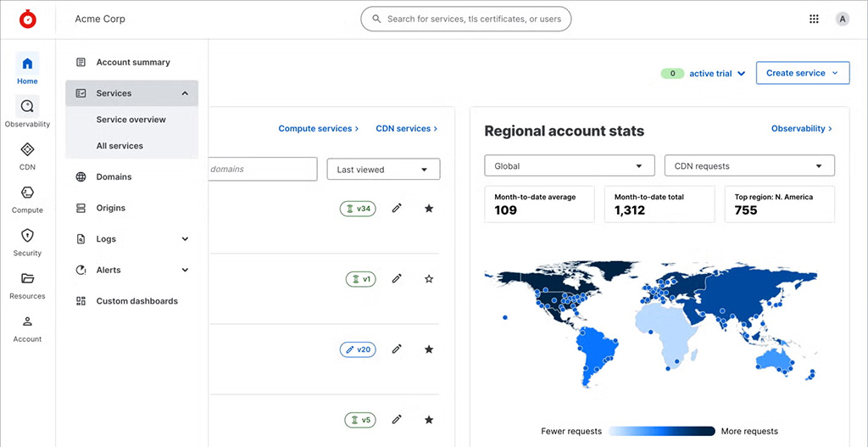Open the Observability sidebar icon
This screenshot has height=447, width=868.
pyautogui.click(x=27, y=106)
